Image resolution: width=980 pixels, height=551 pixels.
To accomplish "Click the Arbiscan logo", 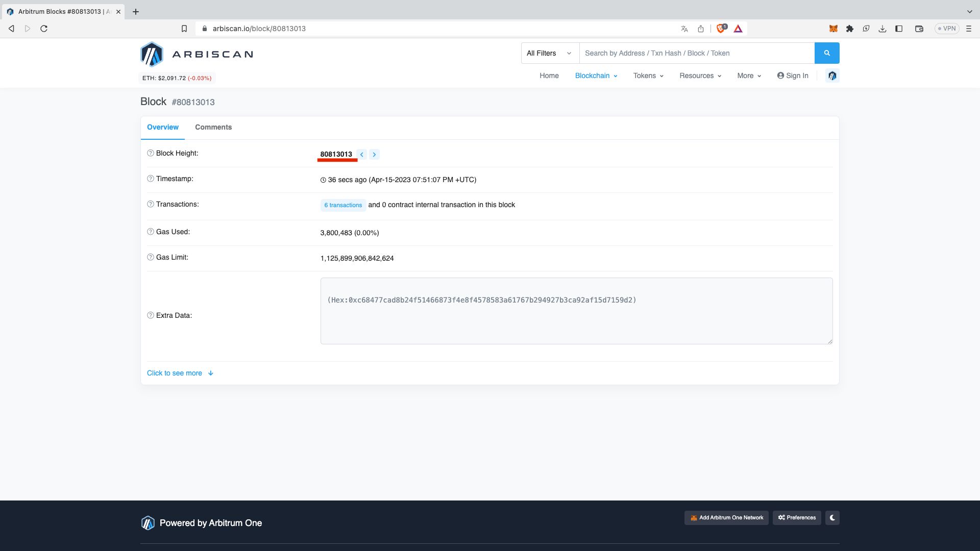I will [197, 54].
